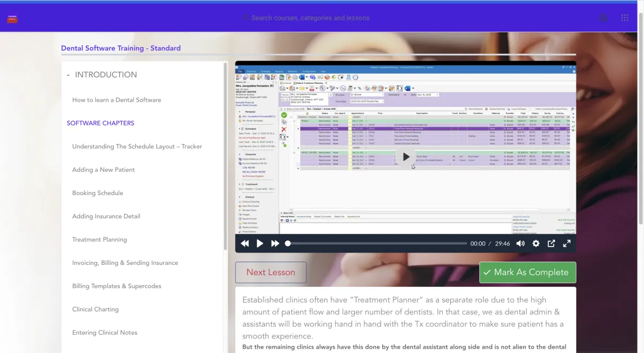644x353 pixels.
Task: Click the progress scrubber handle at start
Action: coord(288,243)
